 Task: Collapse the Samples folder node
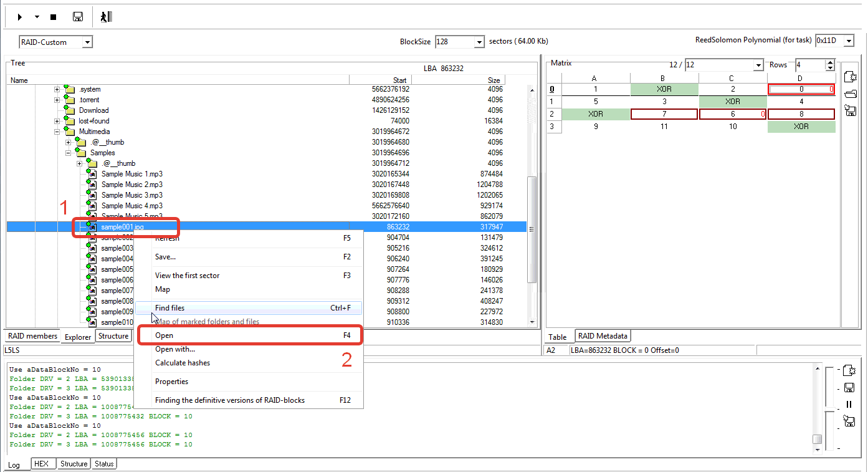click(69, 153)
